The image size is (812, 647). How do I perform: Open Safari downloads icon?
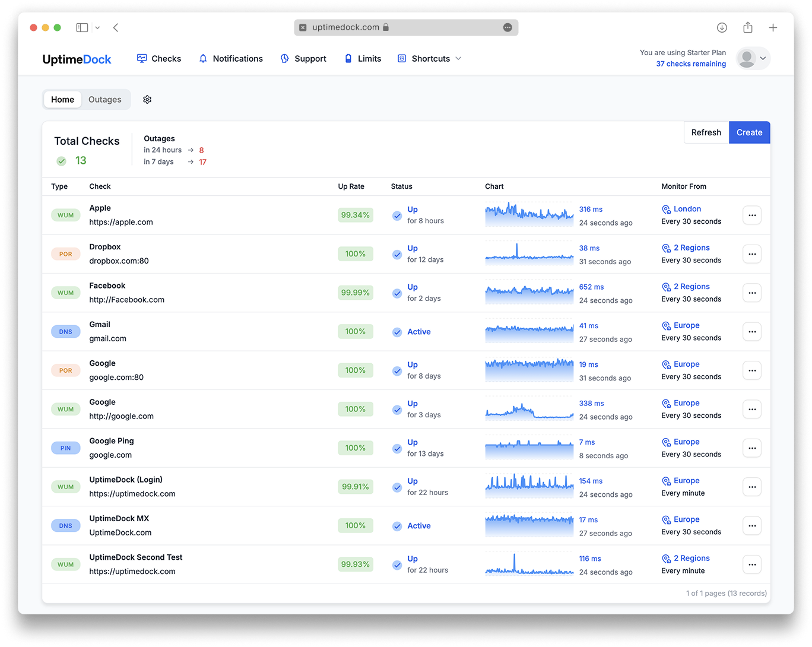click(x=722, y=27)
